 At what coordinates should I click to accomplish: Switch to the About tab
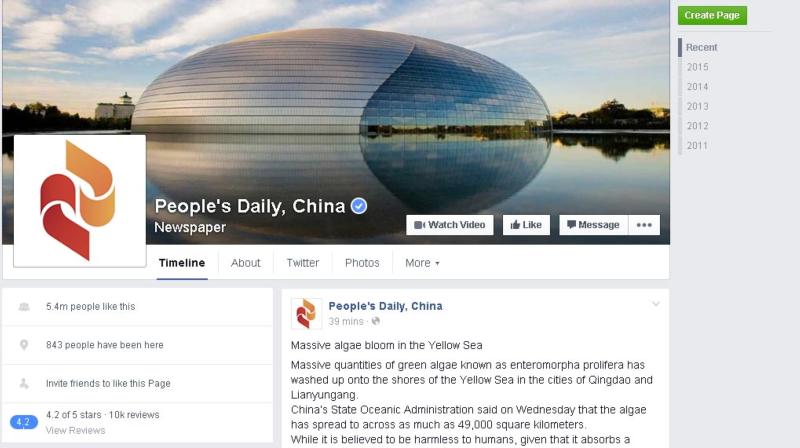click(245, 263)
